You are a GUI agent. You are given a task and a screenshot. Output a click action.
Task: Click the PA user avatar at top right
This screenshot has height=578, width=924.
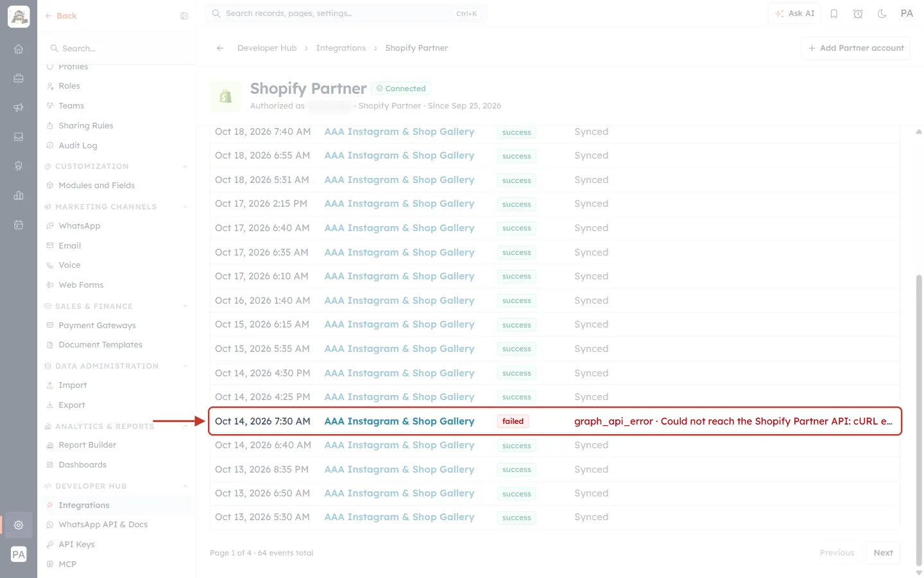907,13
